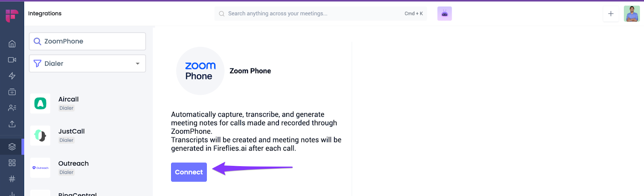The width and height of the screenshot is (644, 196).
Task: Go to Home via sidebar icon
Action: point(12,44)
